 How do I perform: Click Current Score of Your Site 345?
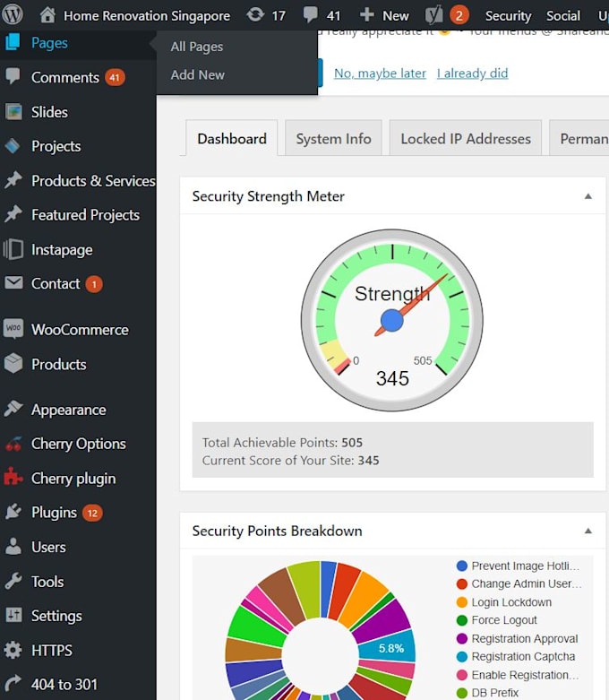368,461
